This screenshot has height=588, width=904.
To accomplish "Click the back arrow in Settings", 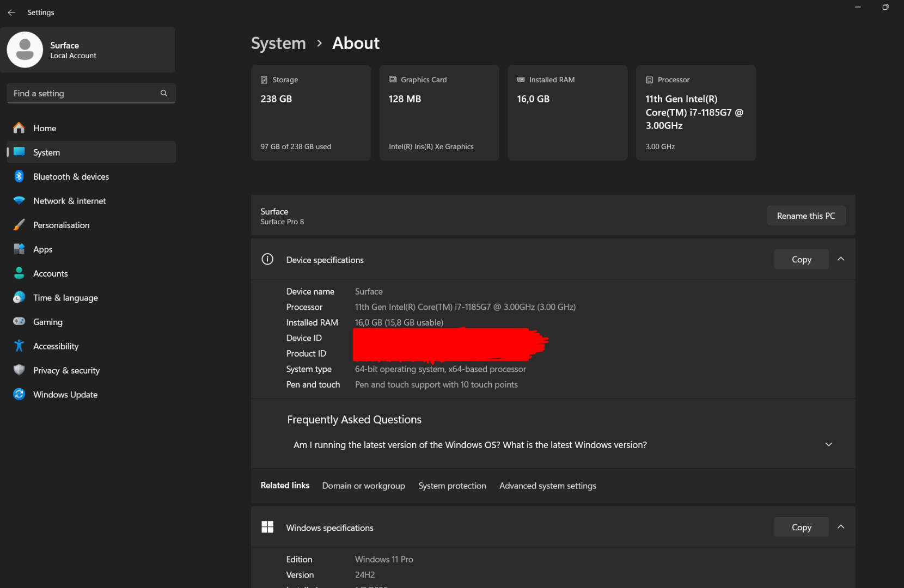I will tap(11, 13).
